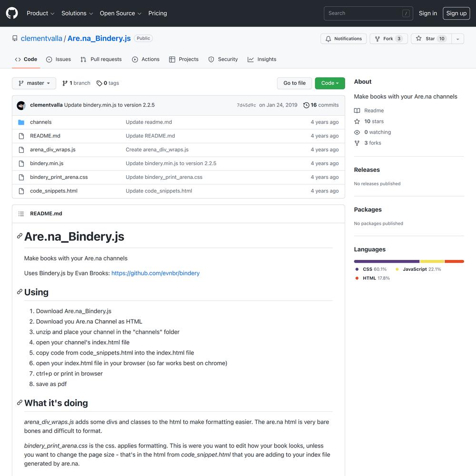Open the clementvalla owner link

41,39
